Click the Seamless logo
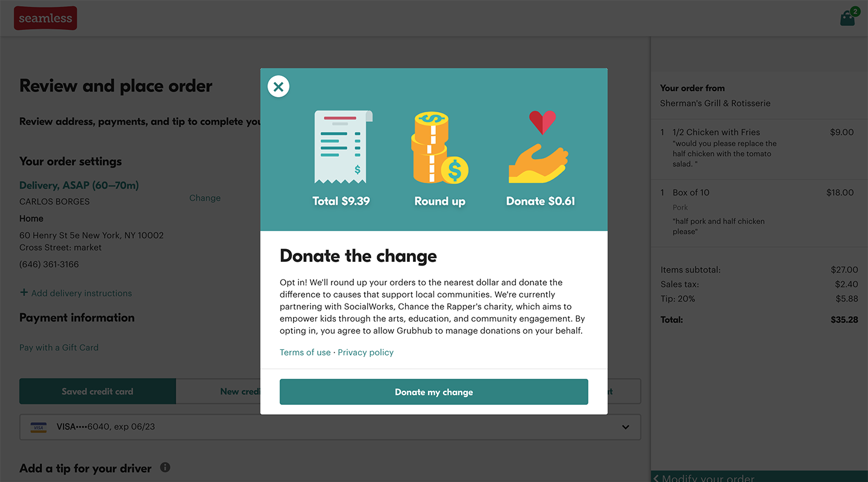868x482 pixels. [45, 18]
